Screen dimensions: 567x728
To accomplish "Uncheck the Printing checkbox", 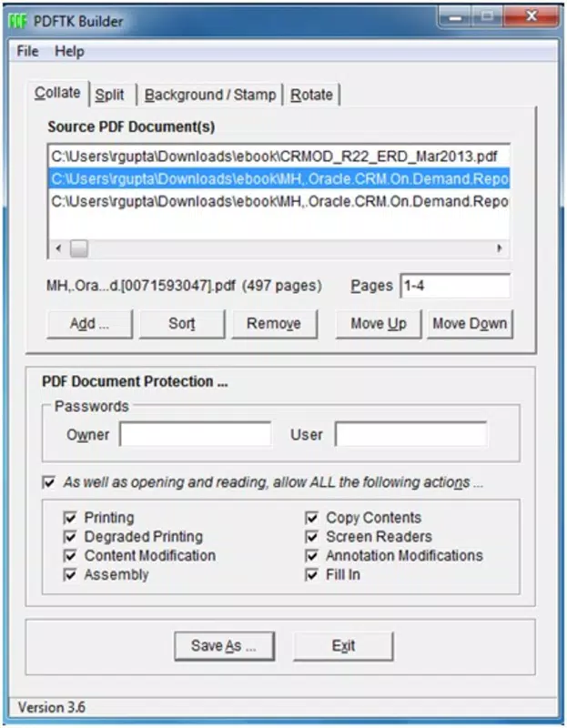I will (70, 518).
